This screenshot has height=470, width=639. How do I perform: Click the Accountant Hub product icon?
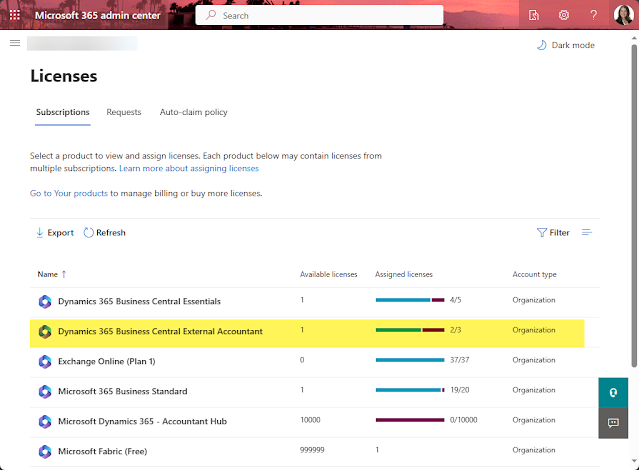(x=45, y=421)
